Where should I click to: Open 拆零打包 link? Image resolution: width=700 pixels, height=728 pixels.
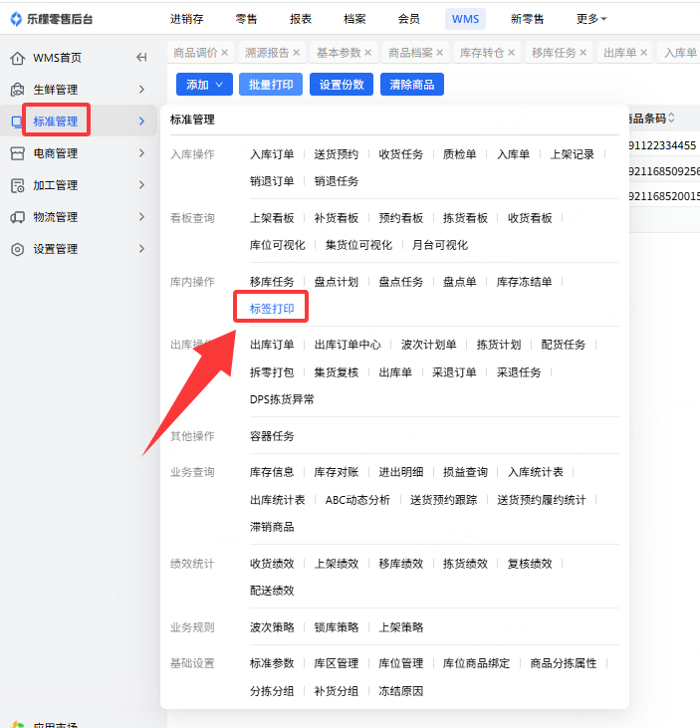pyautogui.click(x=272, y=371)
